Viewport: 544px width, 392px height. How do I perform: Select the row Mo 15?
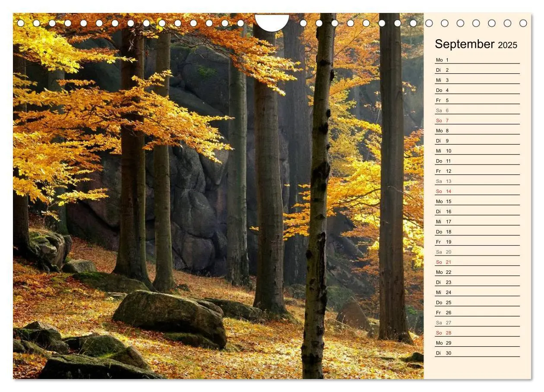coord(477,201)
